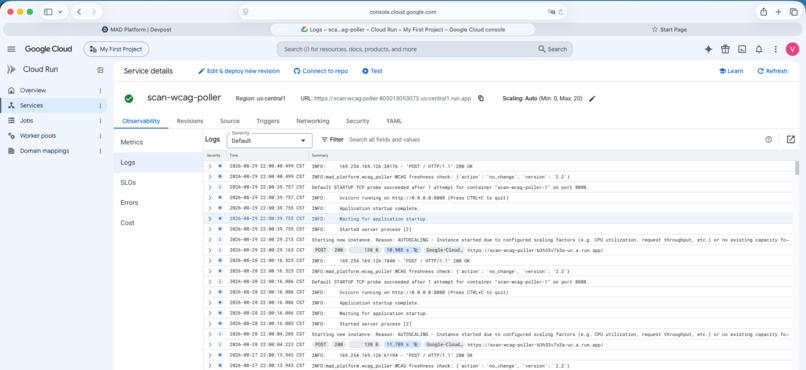806x370 pixels.
Task: Switch to the Revisions tab
Action: tap(190, 121)
